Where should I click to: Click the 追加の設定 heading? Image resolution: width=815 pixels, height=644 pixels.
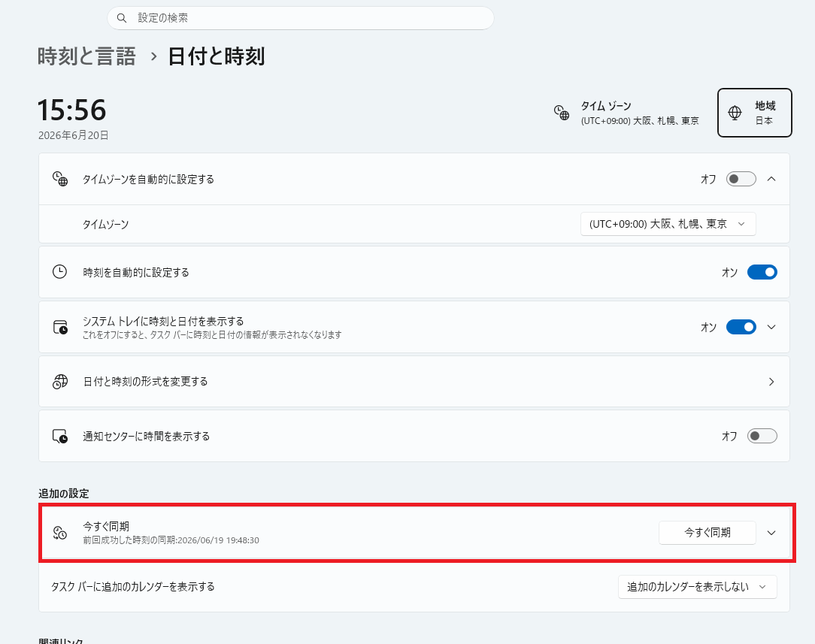(x=64, y=494)
